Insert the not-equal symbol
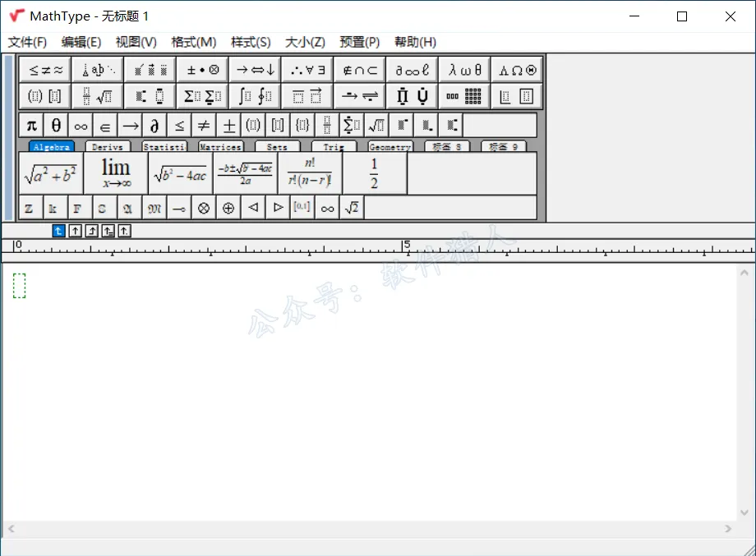 tap(204, 126)
